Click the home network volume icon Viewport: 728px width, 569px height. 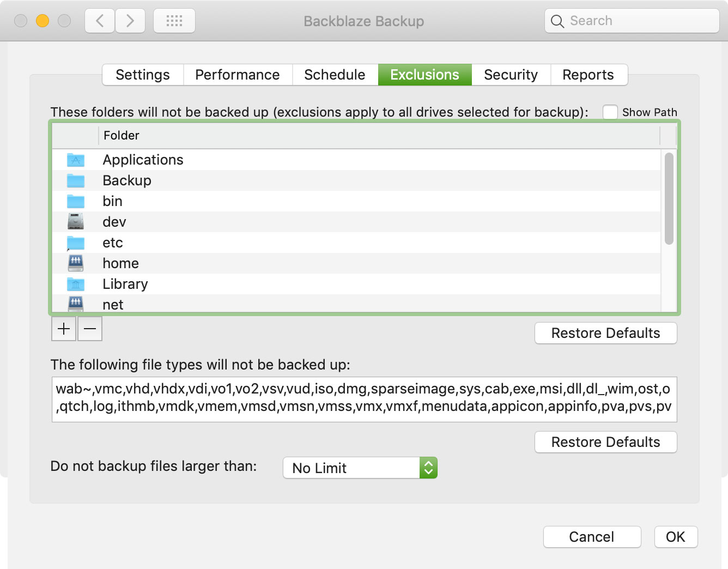pos(76,263)
